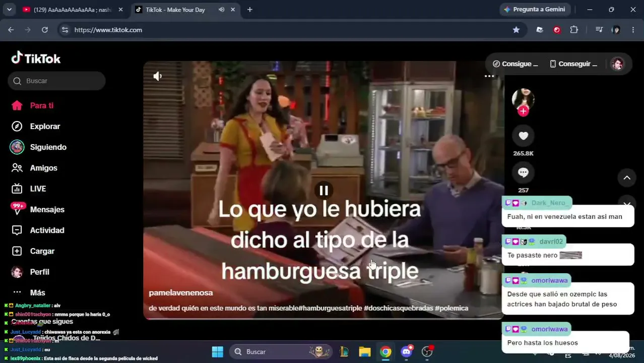Screen dimensions: 644x363
Task: Click the TikTok logo
Action: tap(36, 58)
